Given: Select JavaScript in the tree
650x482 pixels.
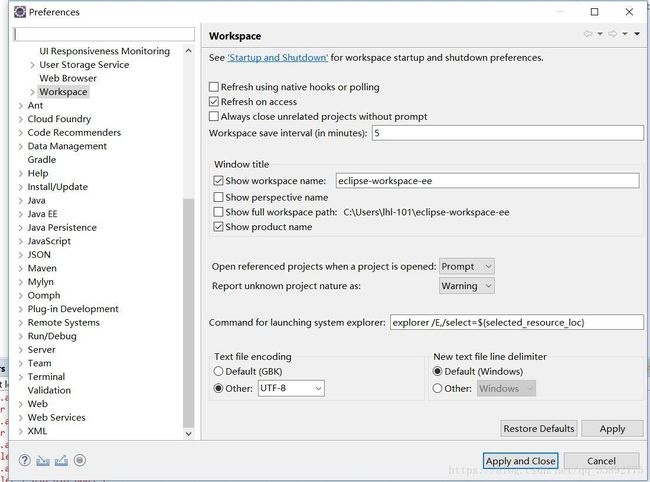Looking at the screenshot, I should (49, 241).
